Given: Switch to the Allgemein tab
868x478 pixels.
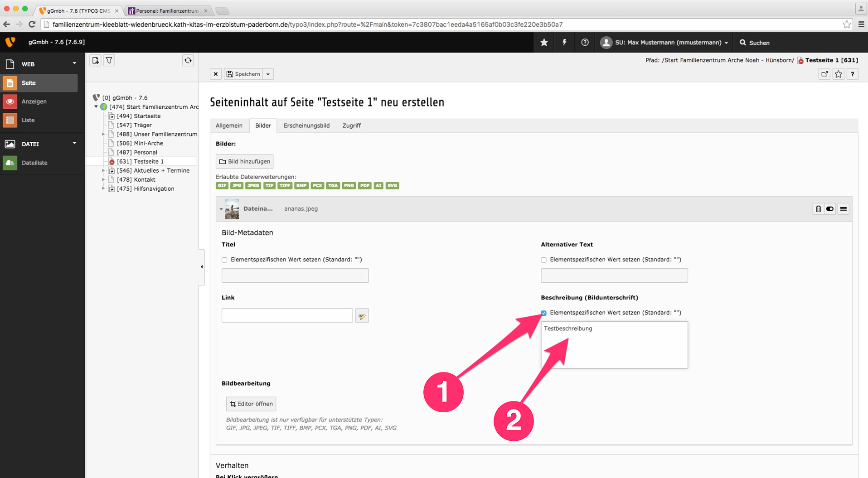Looking at the screenshot, I should (229, 126).
